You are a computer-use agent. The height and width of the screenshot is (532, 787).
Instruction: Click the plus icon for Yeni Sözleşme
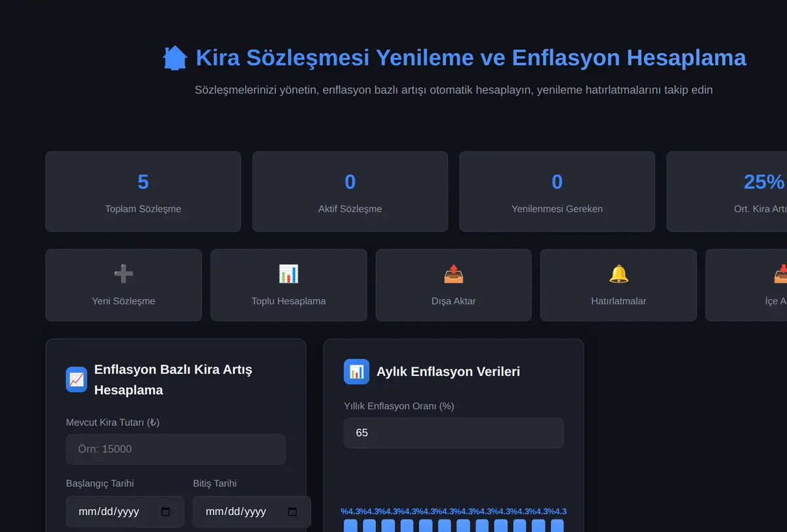[x=123, y=274]
